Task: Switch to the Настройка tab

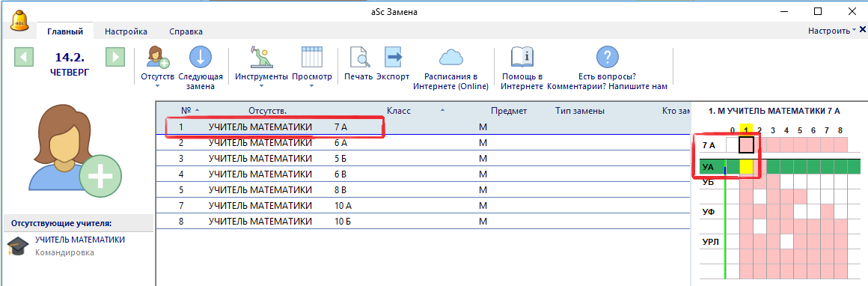Action: 126,31
